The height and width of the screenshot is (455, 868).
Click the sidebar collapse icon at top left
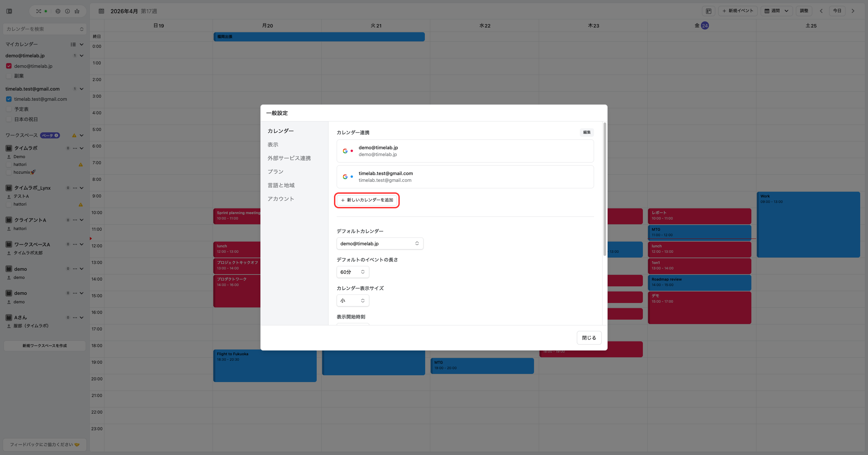pos(9,11)
